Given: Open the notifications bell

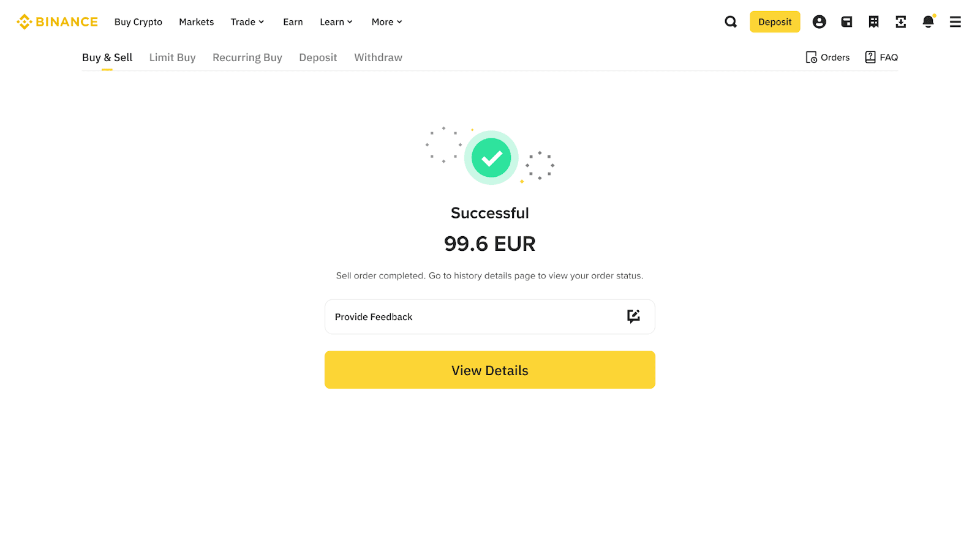Looking at the screenshot, I should coord(928,22).
